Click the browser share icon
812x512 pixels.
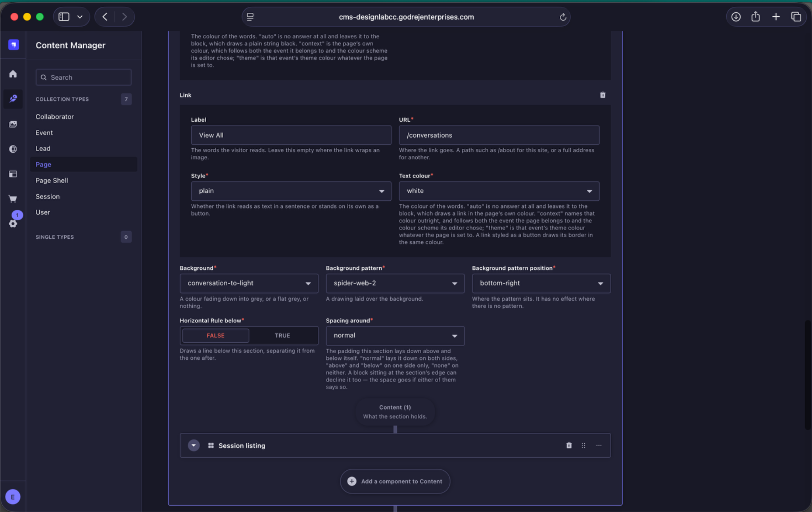[x=756, y=17]
